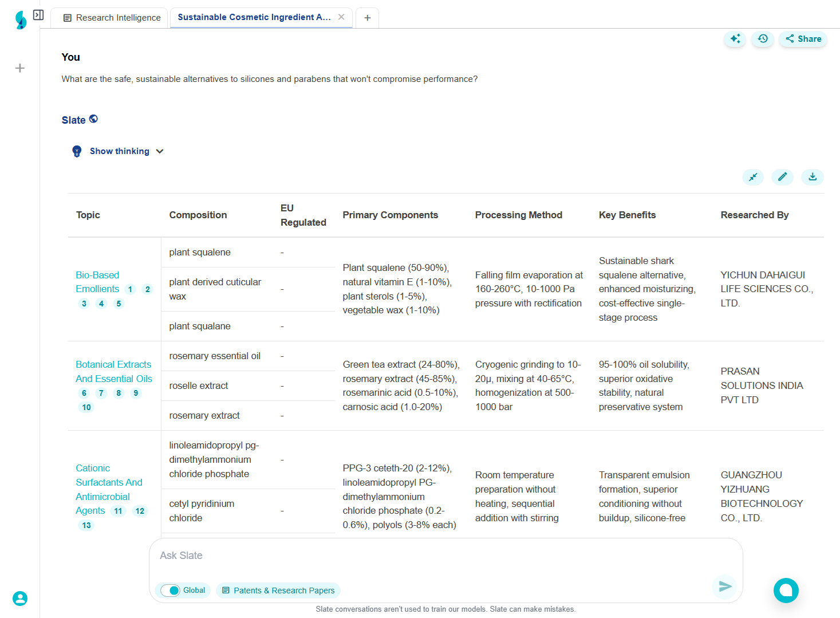Expand Show thinking section
The height and width of the screenshot is (618, 840).
(119, 151)
